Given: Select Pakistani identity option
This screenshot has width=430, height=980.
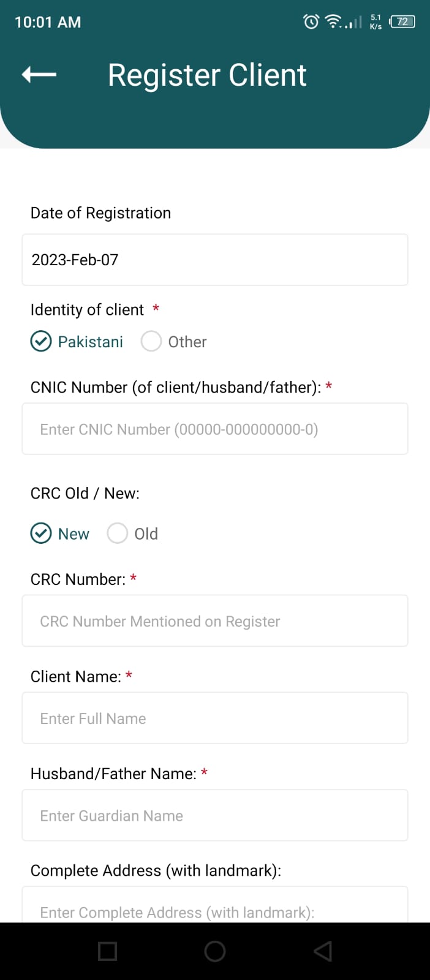Looking at the screenshot, I should [77, 341].
